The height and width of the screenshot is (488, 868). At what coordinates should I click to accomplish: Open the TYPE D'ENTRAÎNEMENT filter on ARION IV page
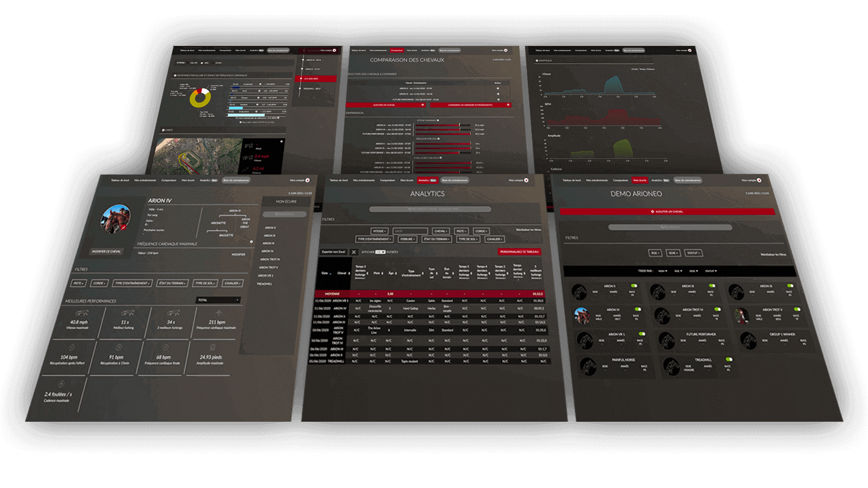click(x=131, y=283)
